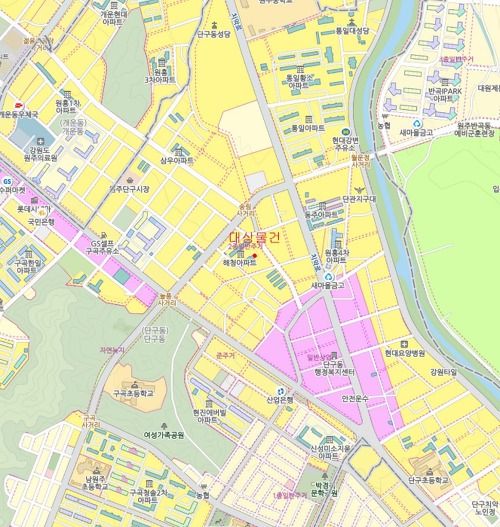Select the 1종일반주거 zoning label
This screenshot has width=500, height=527.
point(290,496)
